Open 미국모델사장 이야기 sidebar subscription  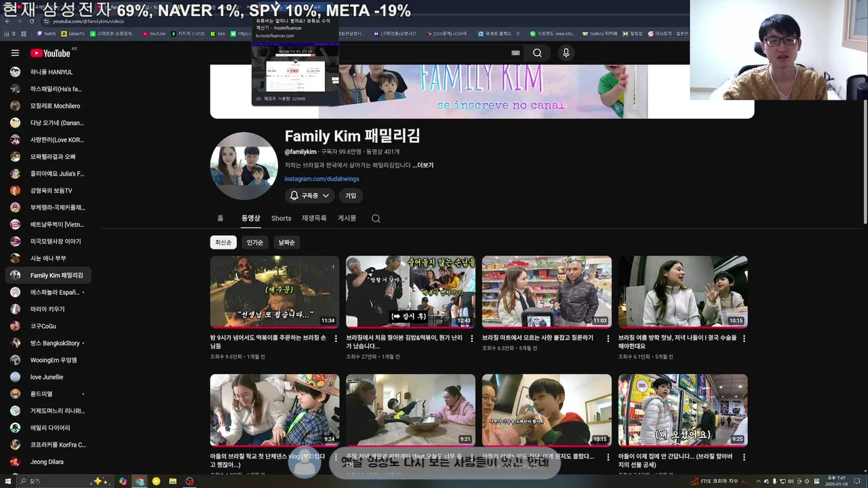pos(47,241)
